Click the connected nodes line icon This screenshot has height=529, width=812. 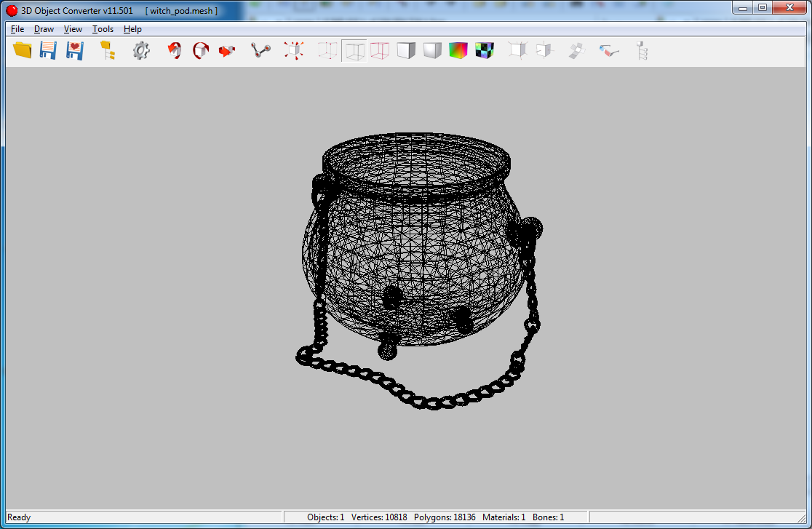point(260,51)
